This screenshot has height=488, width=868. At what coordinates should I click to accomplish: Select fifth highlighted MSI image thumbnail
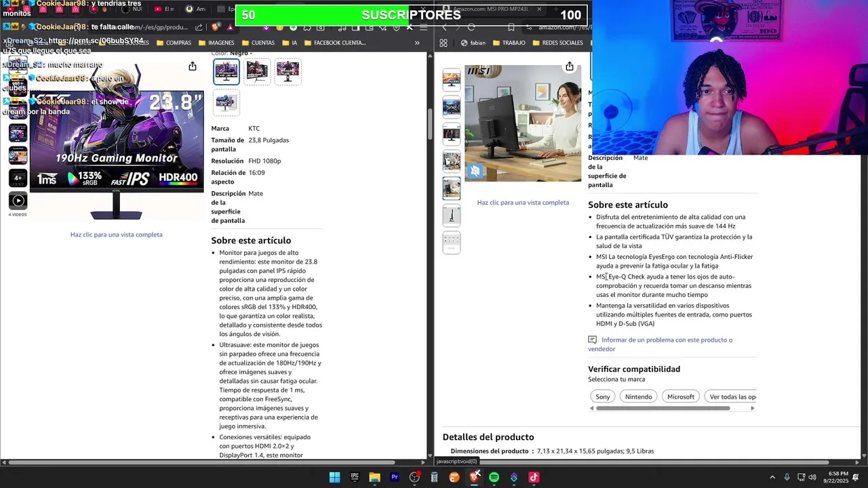coord(452,188)
